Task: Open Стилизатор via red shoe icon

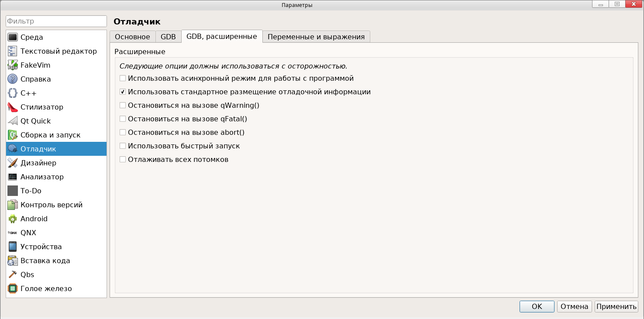Action: (x=13, y=107)
